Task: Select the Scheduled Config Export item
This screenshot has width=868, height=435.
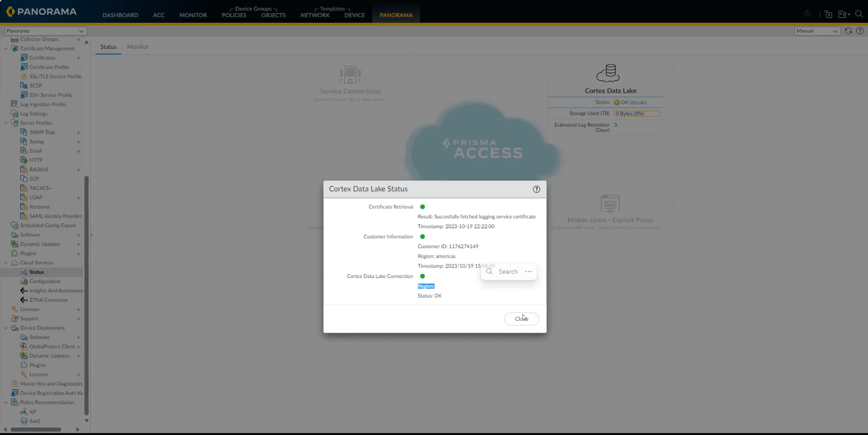Action: pos(48,225)
